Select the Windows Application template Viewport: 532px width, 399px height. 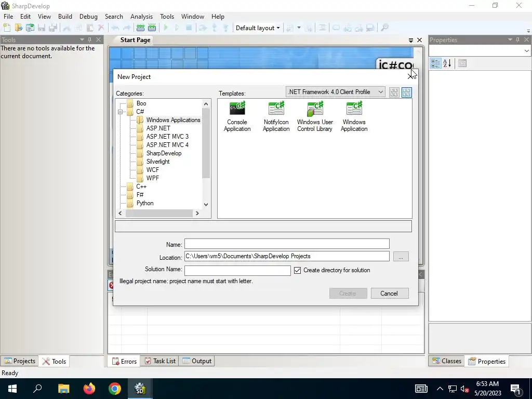click(354, 116)
